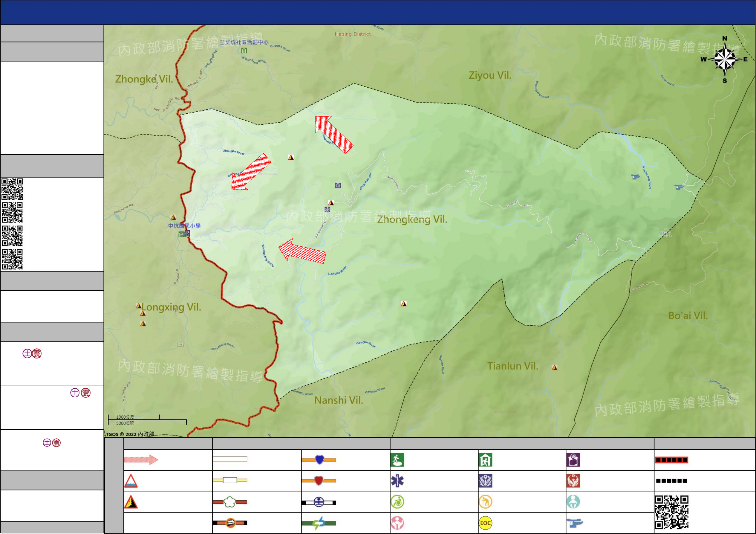Click the 三叉坑社區活動中心 map label

point(244,42)
